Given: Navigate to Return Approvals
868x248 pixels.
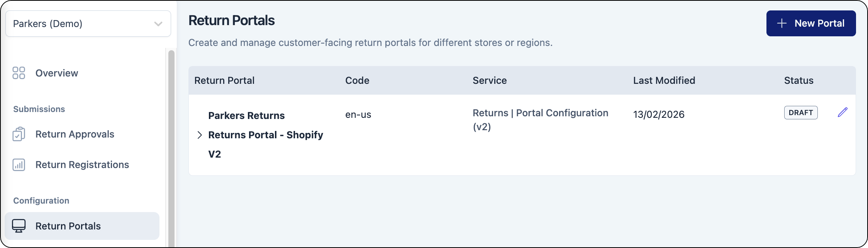Looking at the screenshot, I should [x=75, y=134].
